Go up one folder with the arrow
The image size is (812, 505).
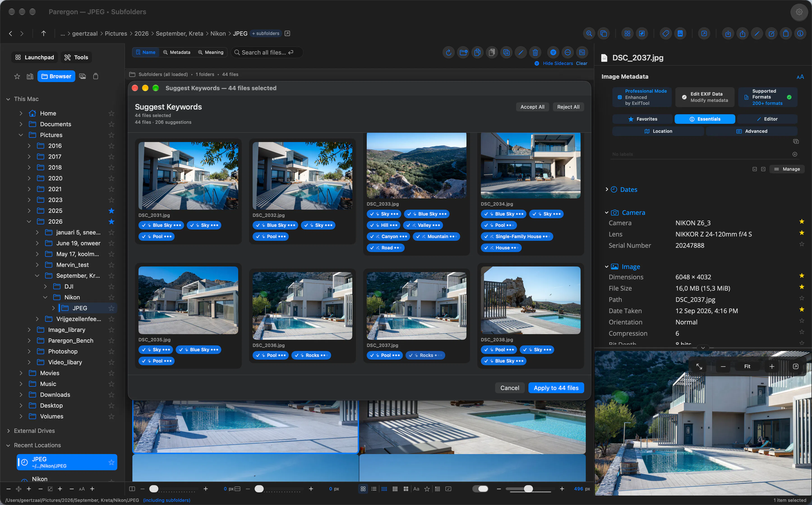click(44, 33)
